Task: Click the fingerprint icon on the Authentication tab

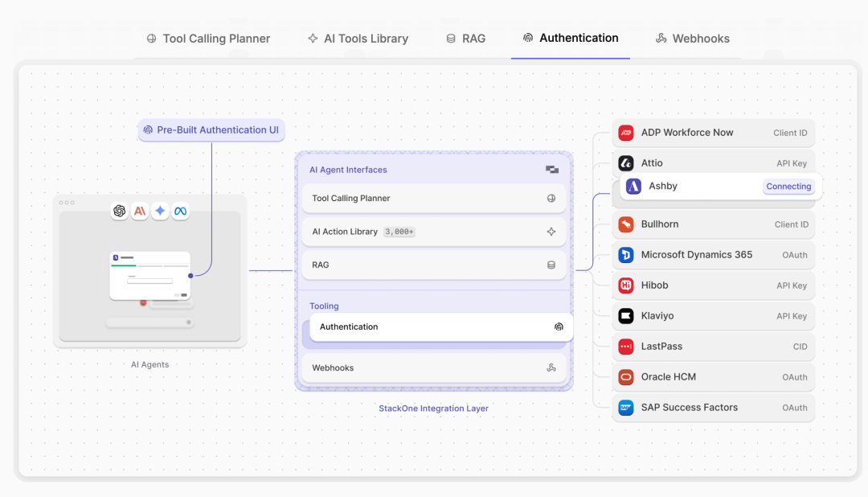Action: (528, 38)
